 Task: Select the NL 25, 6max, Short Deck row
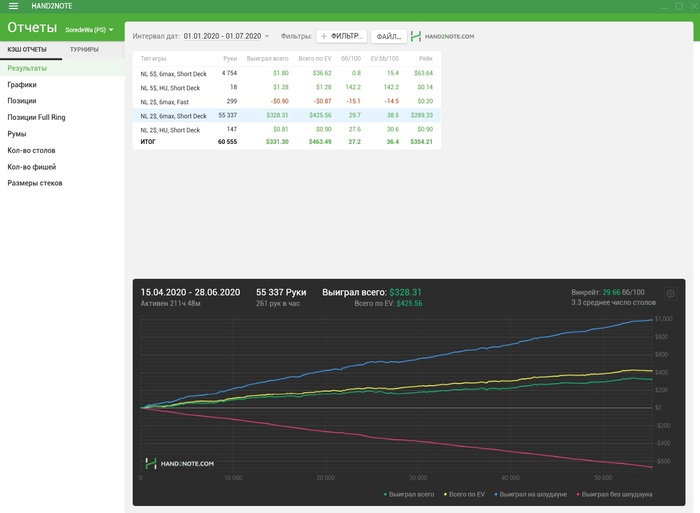coord(173,115)
